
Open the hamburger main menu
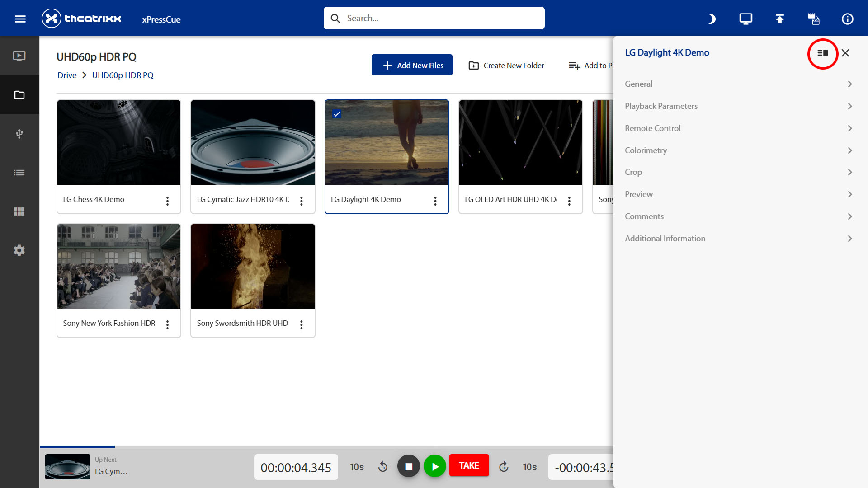tap(20, 19)
